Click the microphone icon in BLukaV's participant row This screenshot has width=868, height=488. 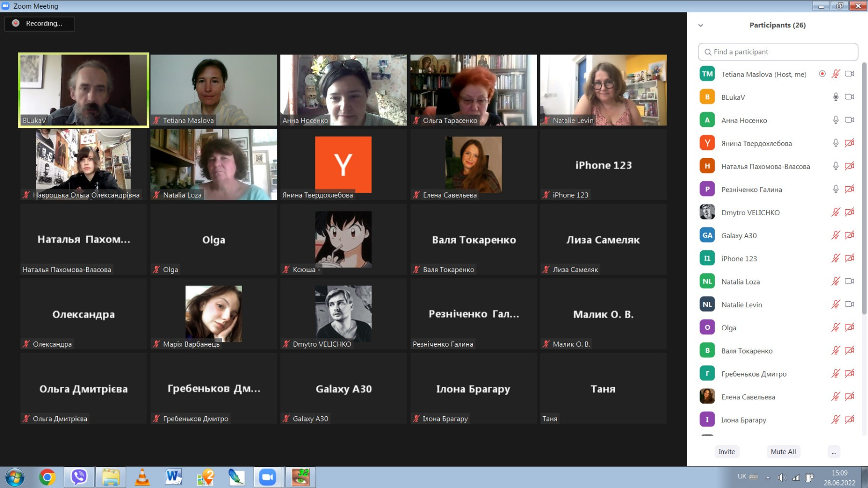(x=836, y=97)
